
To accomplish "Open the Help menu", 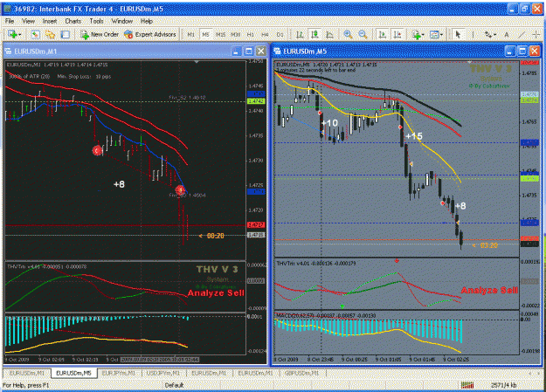I will pos(147,21).
